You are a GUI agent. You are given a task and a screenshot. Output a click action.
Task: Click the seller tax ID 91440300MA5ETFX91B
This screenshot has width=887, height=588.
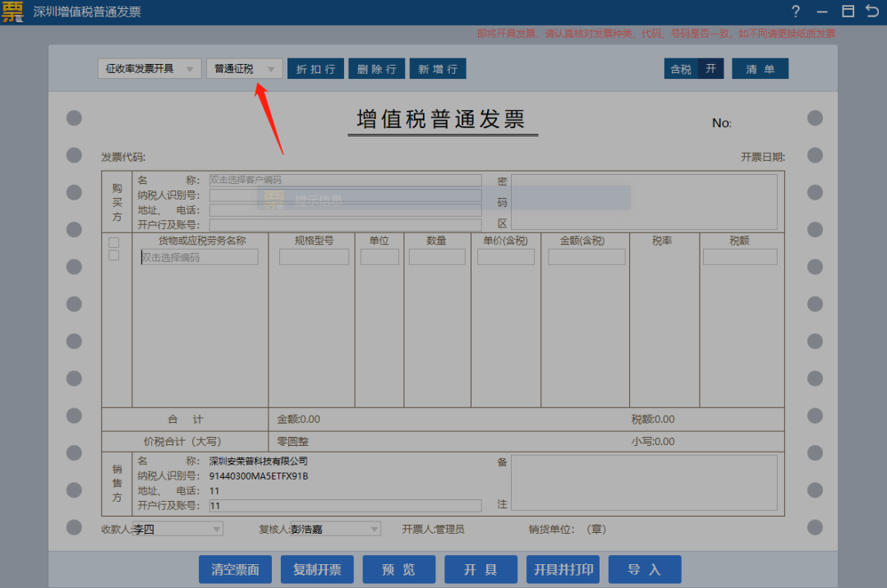click(259, 476)
